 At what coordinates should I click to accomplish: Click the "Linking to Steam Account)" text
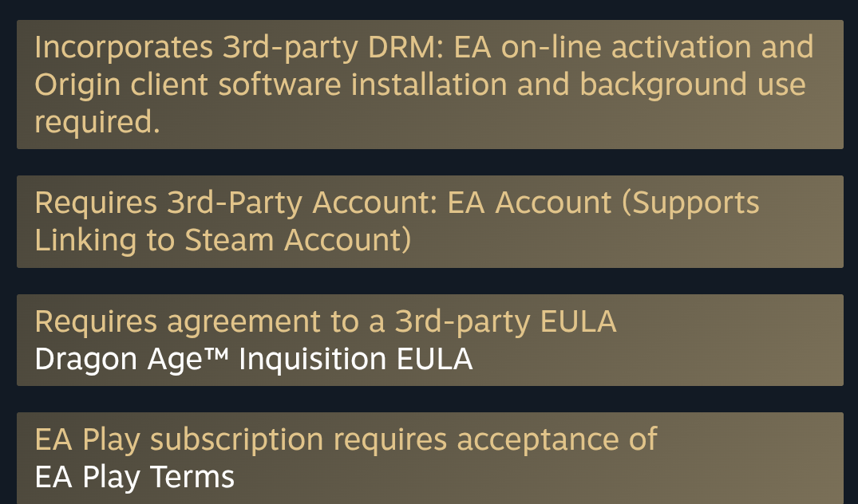223,240
